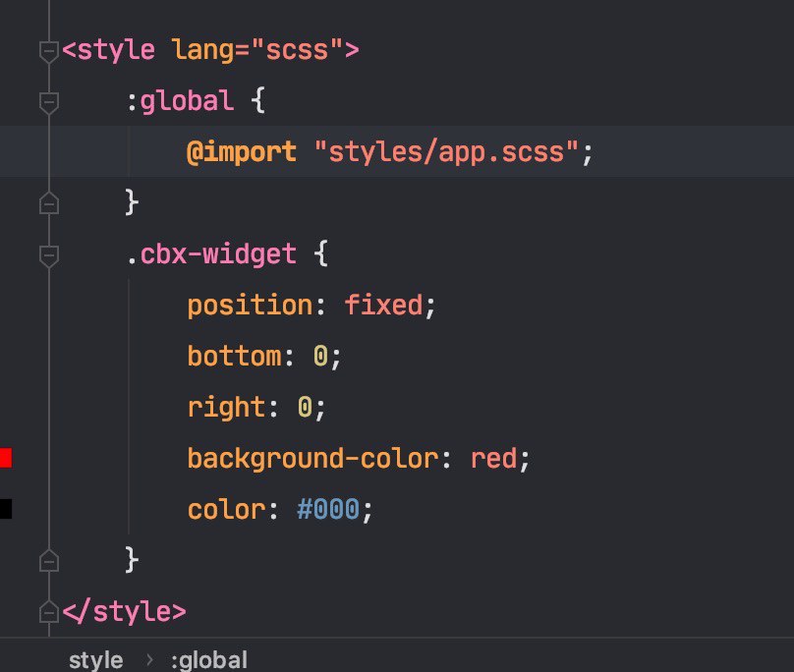Click the 0 value of right
The height and width of the screenshot is (672, 794).
pos(305,407)
